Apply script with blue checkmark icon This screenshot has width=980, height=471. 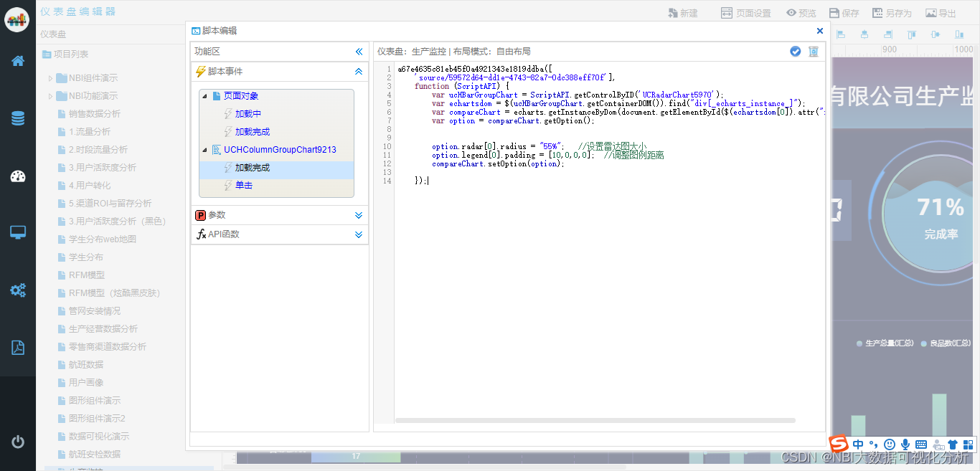(x=796, y=51)
